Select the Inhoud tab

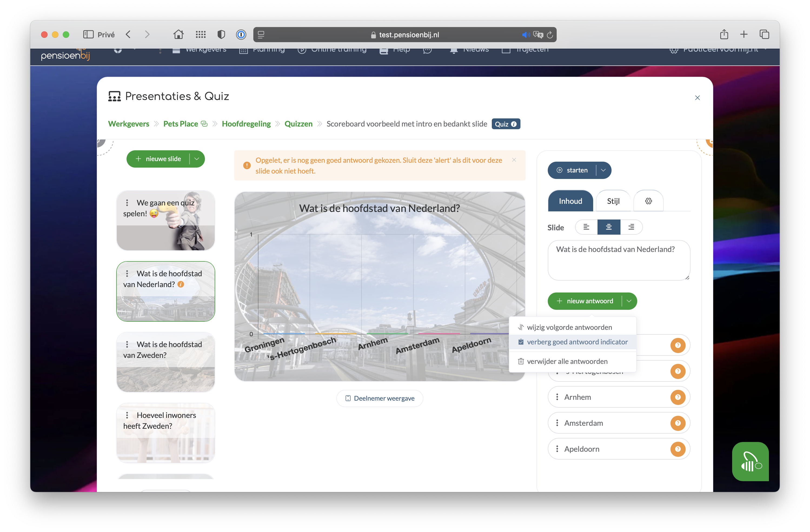(570, 201)
